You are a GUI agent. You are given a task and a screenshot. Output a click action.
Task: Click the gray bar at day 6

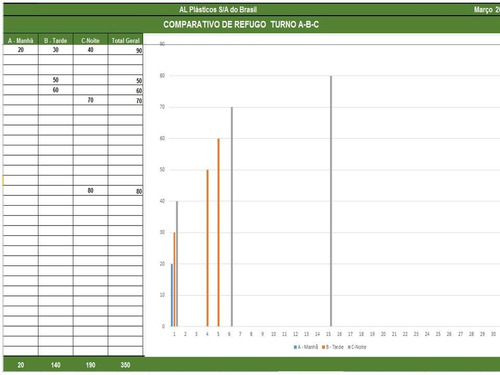[x=232, y=217]
